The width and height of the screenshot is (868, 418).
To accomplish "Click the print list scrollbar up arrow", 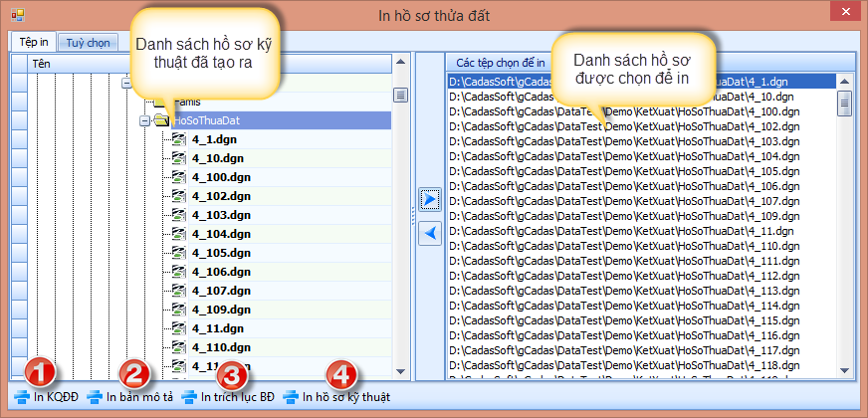I will point(844,82).
